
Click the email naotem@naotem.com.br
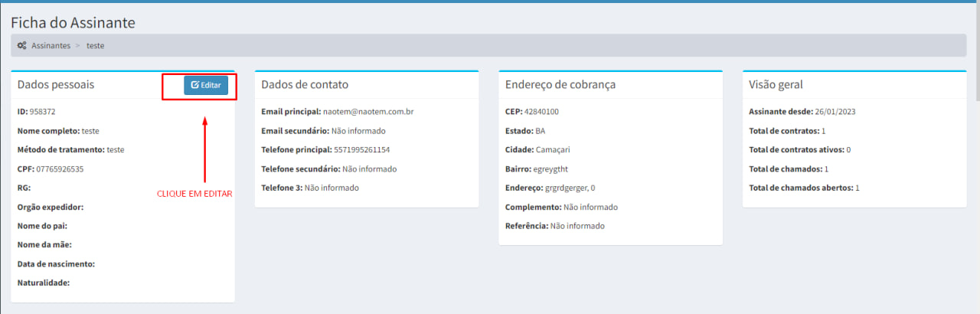click(x=368, y=112)
